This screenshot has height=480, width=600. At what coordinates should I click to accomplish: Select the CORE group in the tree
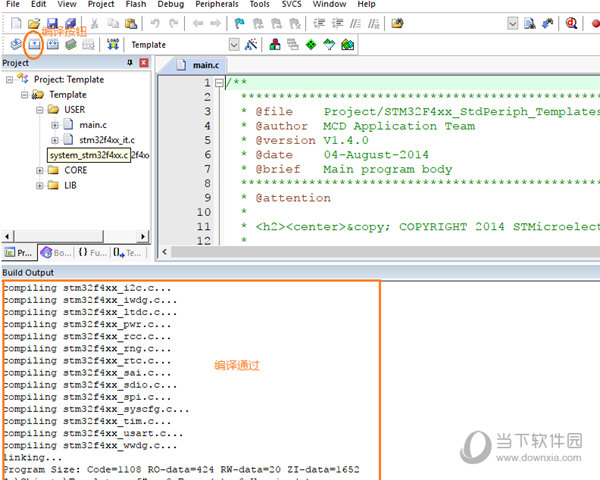(x=75, y=170)
